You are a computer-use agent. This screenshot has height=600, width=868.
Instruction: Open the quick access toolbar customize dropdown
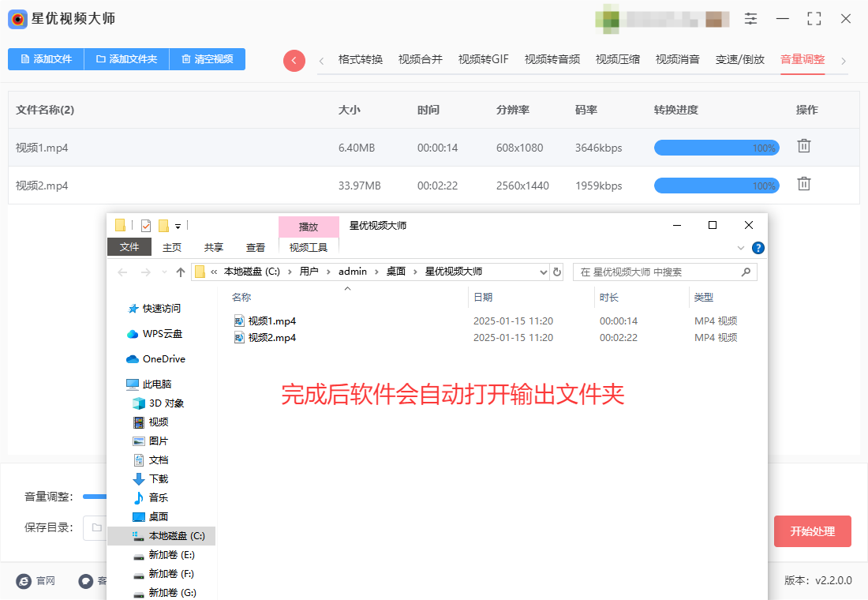178,226
